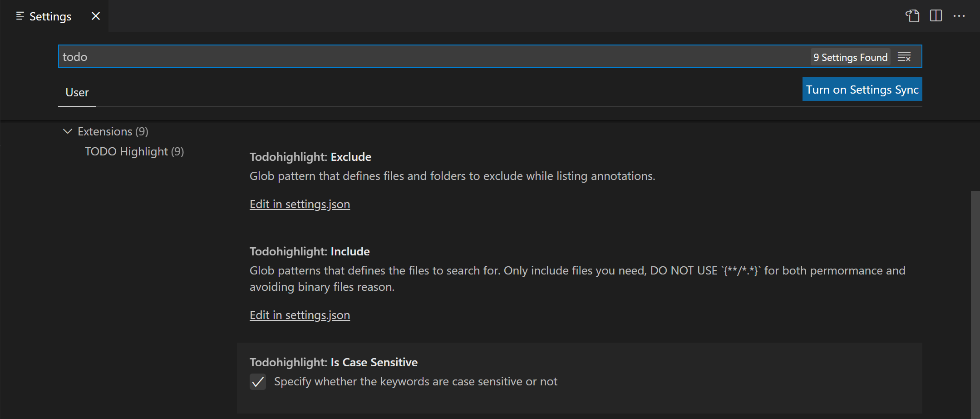Viewport: 980px width, 419px height.
Task: Close the Settings tab
Action: [96, 16]
